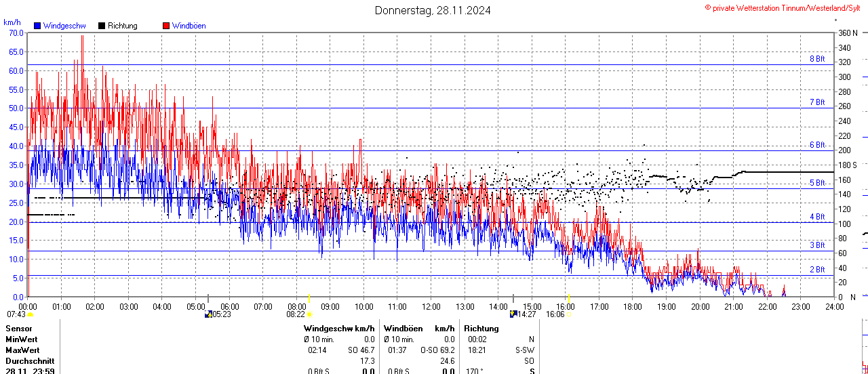This screenshot has width=868, height=374.
Task: Click the 01:37 max gust time
Action: coord(397,350)
